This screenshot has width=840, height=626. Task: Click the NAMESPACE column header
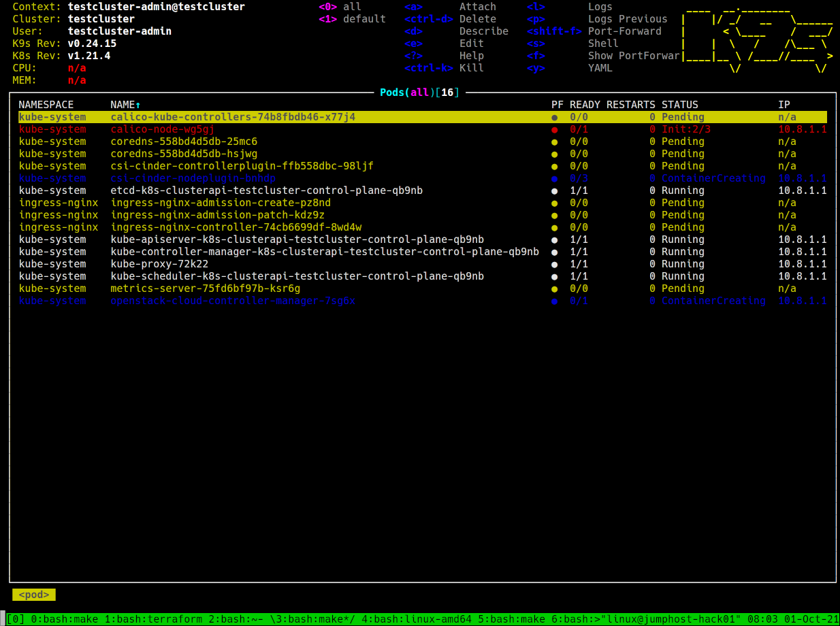click(46, 105)
